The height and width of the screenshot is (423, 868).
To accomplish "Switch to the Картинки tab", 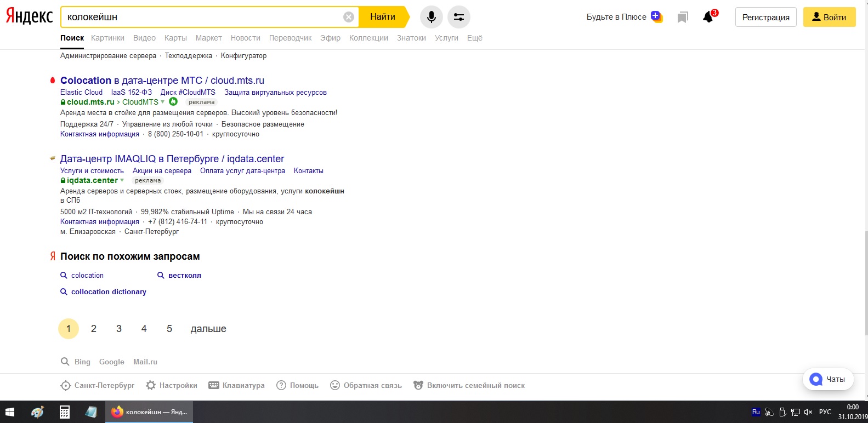I will [107, 38].
